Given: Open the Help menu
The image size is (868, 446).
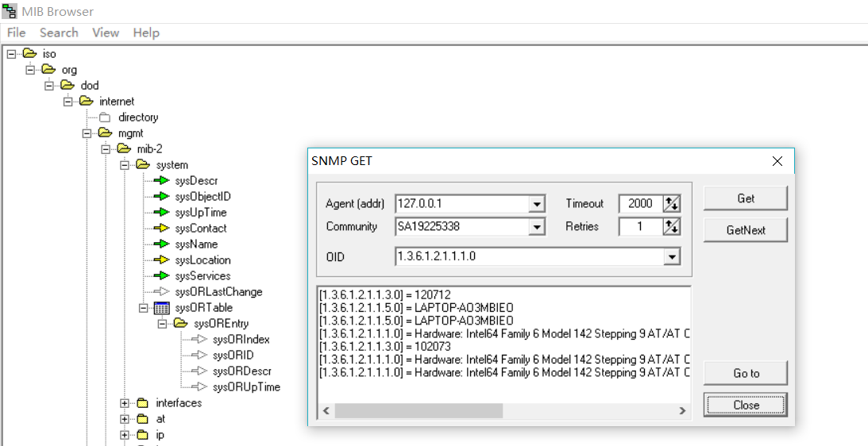Looking at the screenshot, I should pyautogui.click(x=146, y=33).
